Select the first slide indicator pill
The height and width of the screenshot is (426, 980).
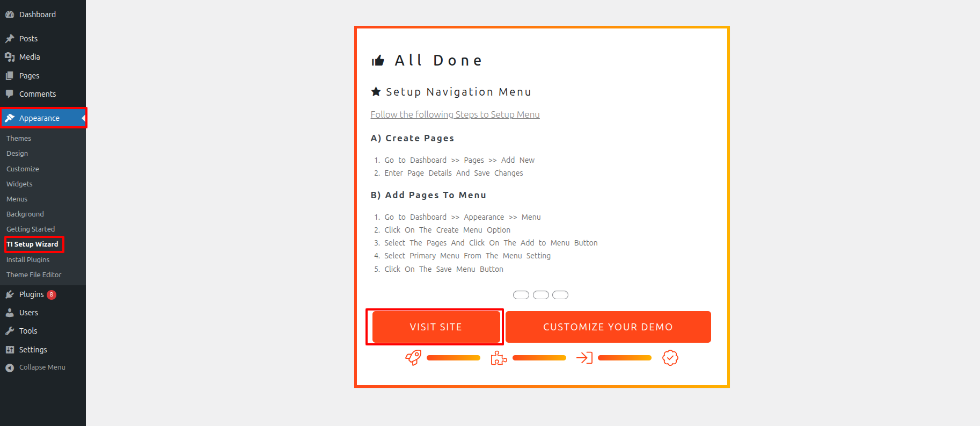pyautogui.click(x=521, y=295)
